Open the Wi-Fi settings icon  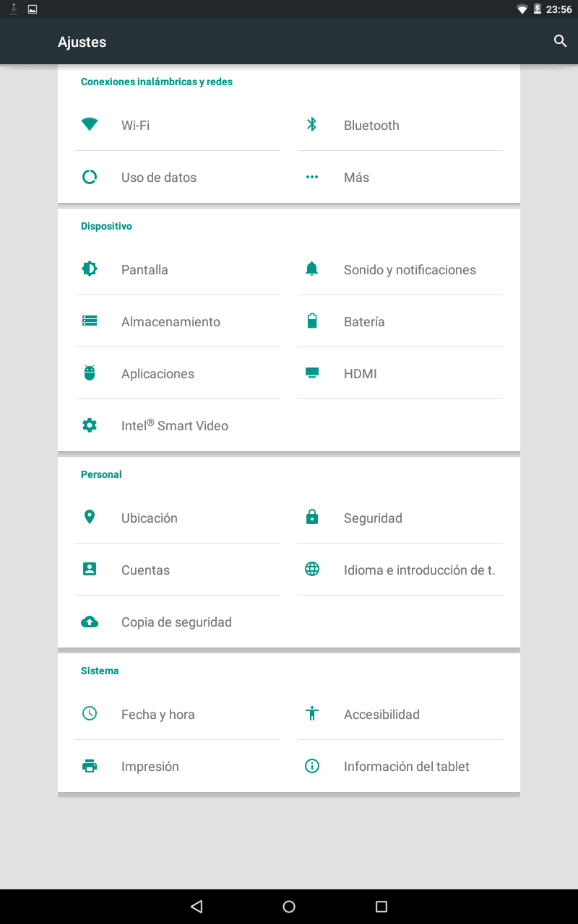coord(90,124)
